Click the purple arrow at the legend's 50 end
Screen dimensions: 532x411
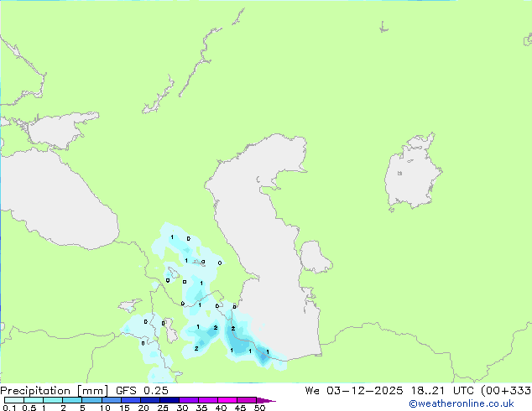[266, 400]
